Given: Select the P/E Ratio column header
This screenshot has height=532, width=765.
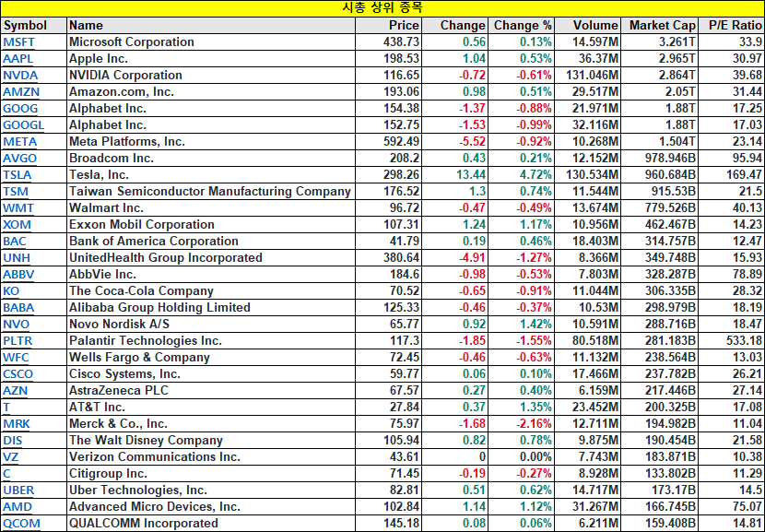Looking at the screenshot, I should pos(732,26).
